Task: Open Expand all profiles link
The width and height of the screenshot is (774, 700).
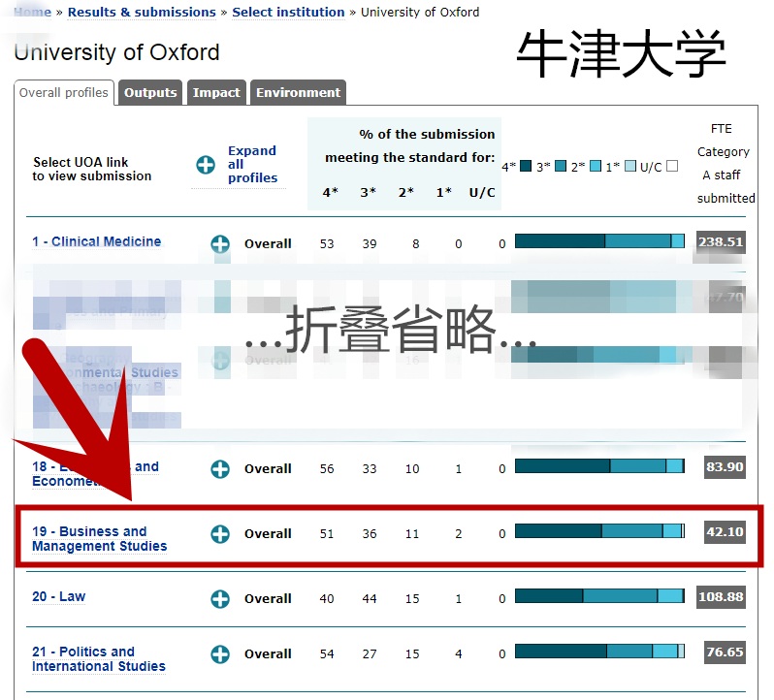Action: click(x=252, y=164)
